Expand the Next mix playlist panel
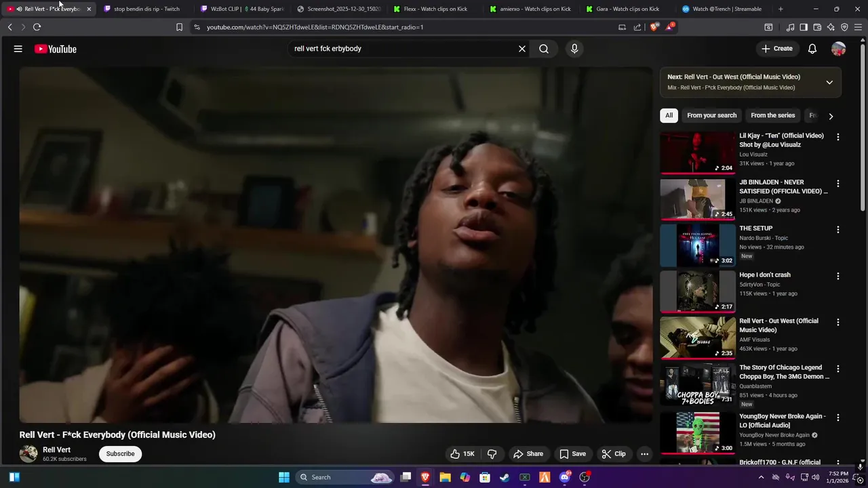The width and height of the screenshot is (868, 488). click(x=829, y=83)
